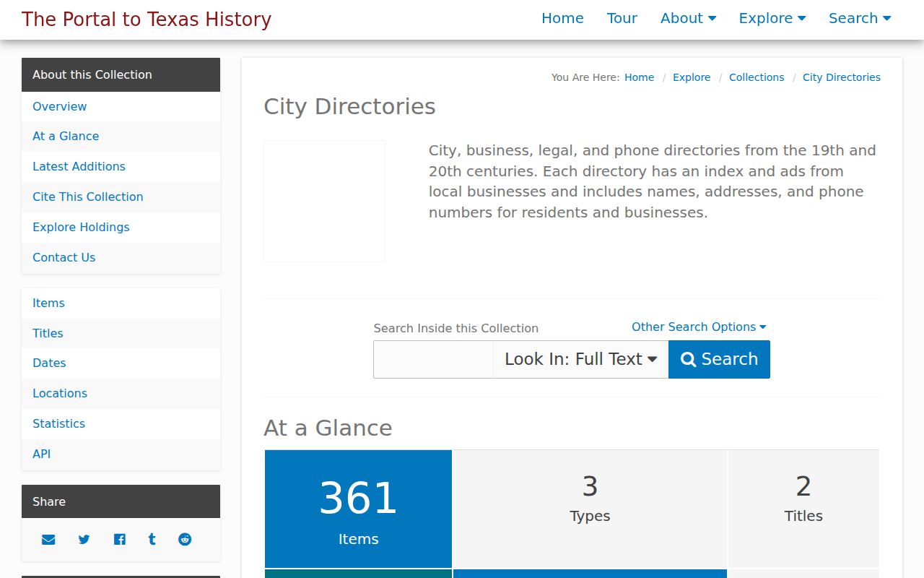Image resolution: width=924 pixels, height=578 pixels.
Task: Browse Items in sidebar
Action: click(x=121, y=303)
